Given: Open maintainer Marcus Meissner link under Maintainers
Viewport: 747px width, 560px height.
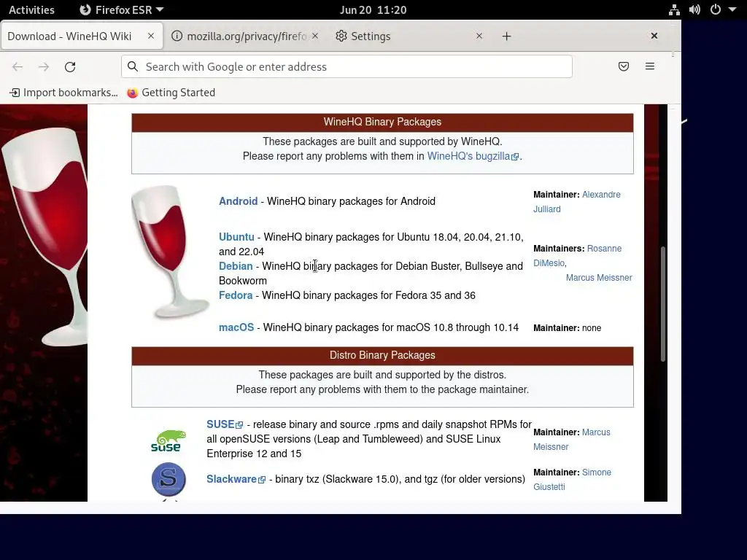Looking at the screenshot, I should point(599,278).
